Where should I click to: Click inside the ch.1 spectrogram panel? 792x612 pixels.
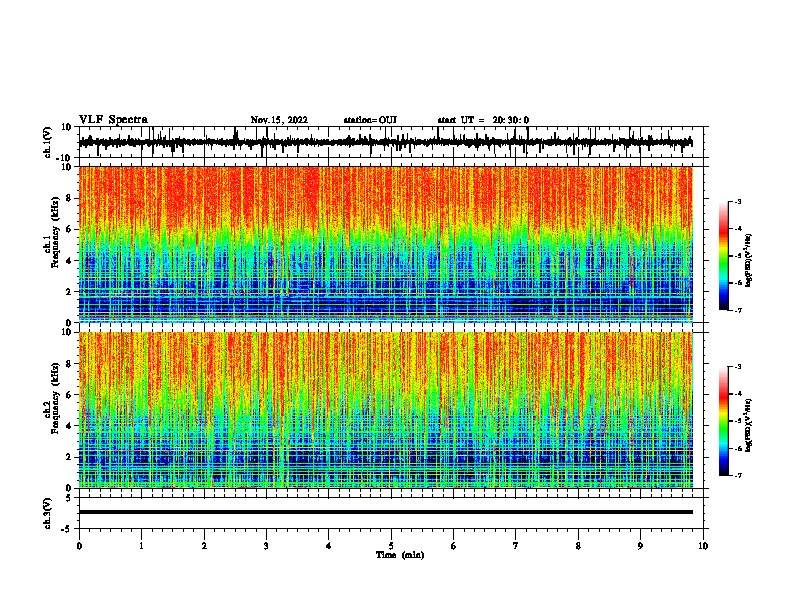[386, 244]
